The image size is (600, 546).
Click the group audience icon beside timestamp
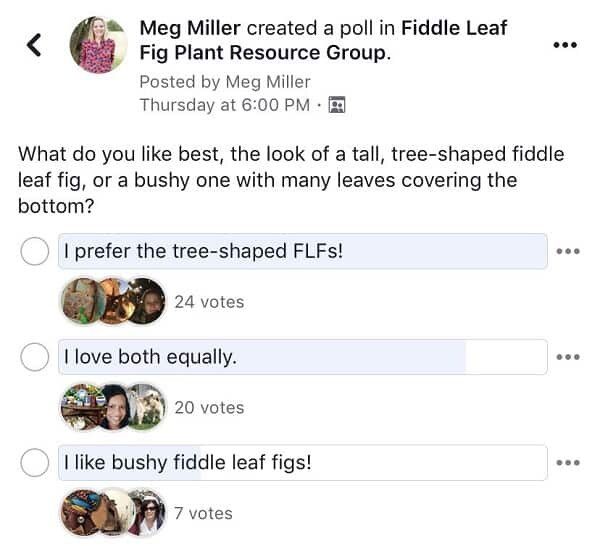click(337, 105)
